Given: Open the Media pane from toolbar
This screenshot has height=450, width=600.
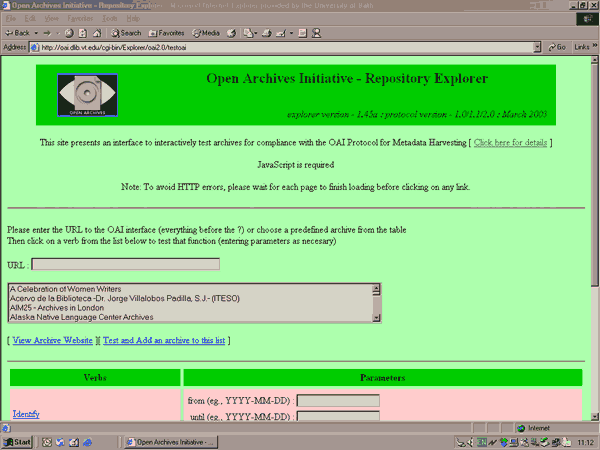Looking at the screenshot, I should point(207,33).
